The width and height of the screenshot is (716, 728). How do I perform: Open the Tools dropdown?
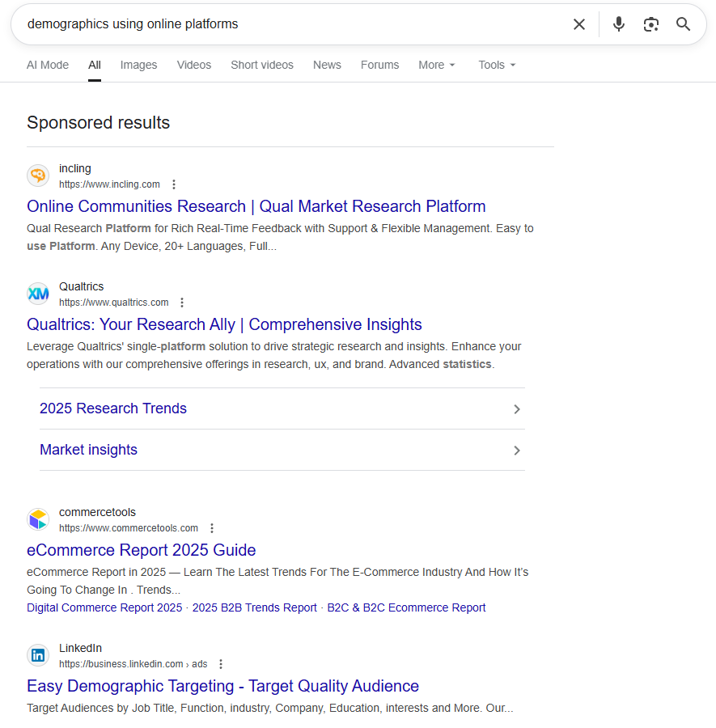[497, 65]
